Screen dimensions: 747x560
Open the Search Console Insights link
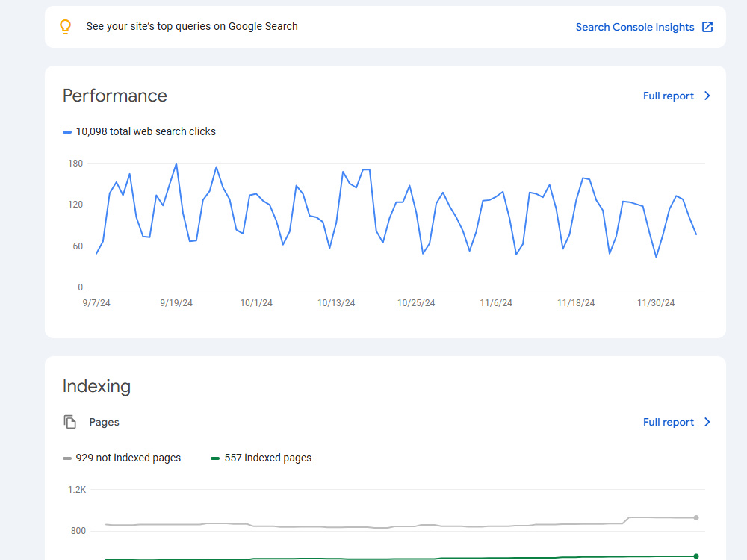pyautogui.click(x=634, y=27)
